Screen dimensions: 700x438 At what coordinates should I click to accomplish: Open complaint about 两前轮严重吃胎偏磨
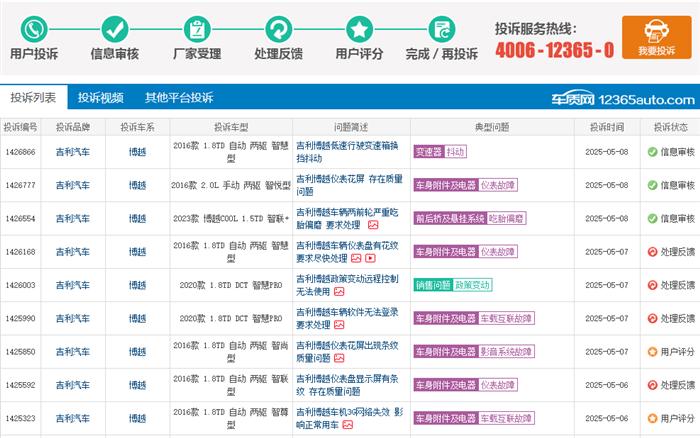click(x=347, y=219)
